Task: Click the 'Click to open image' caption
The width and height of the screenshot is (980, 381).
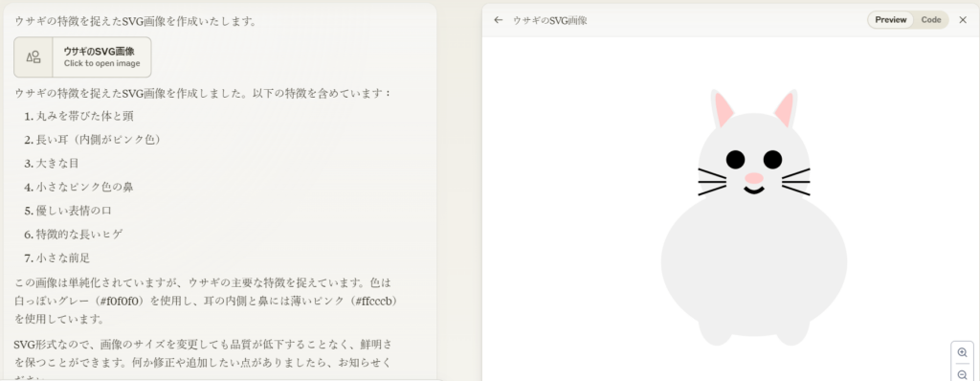Action: tap(101, 63)
